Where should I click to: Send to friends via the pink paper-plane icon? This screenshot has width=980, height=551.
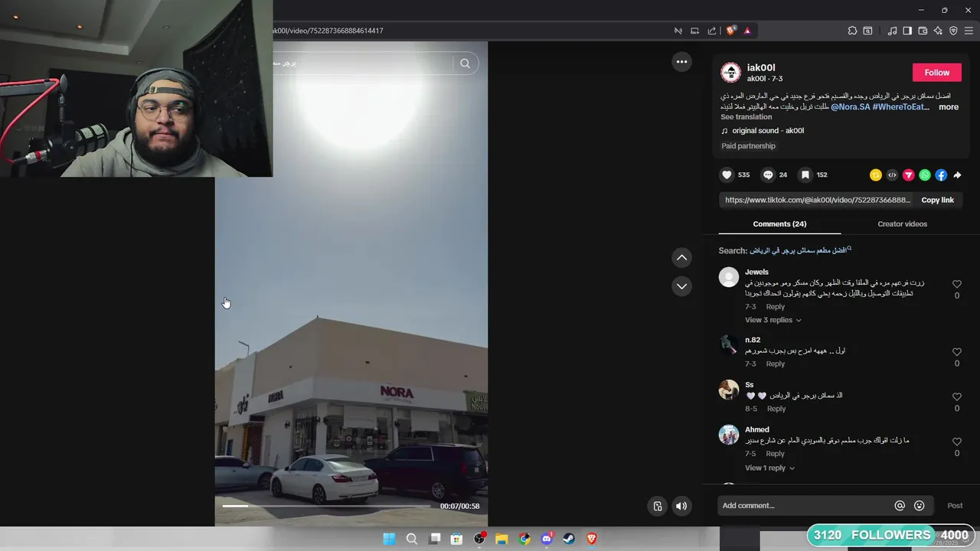click(x=909, y=175)
